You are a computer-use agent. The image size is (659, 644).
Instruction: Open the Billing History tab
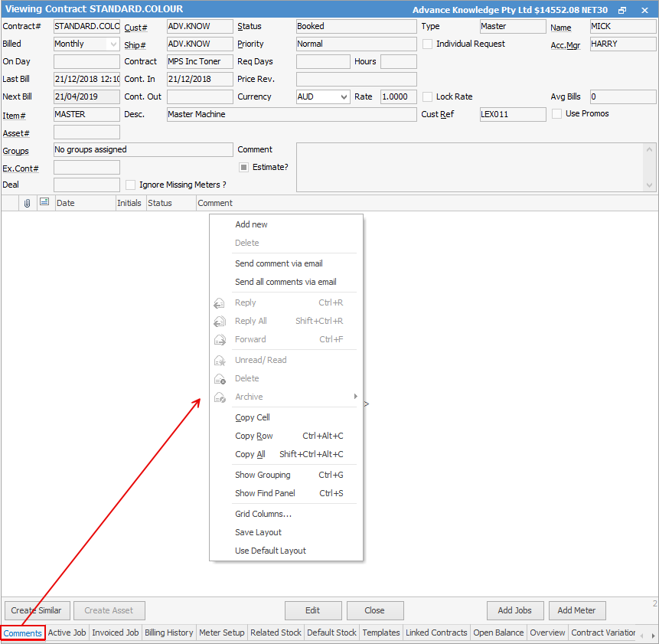coord(168,633)
